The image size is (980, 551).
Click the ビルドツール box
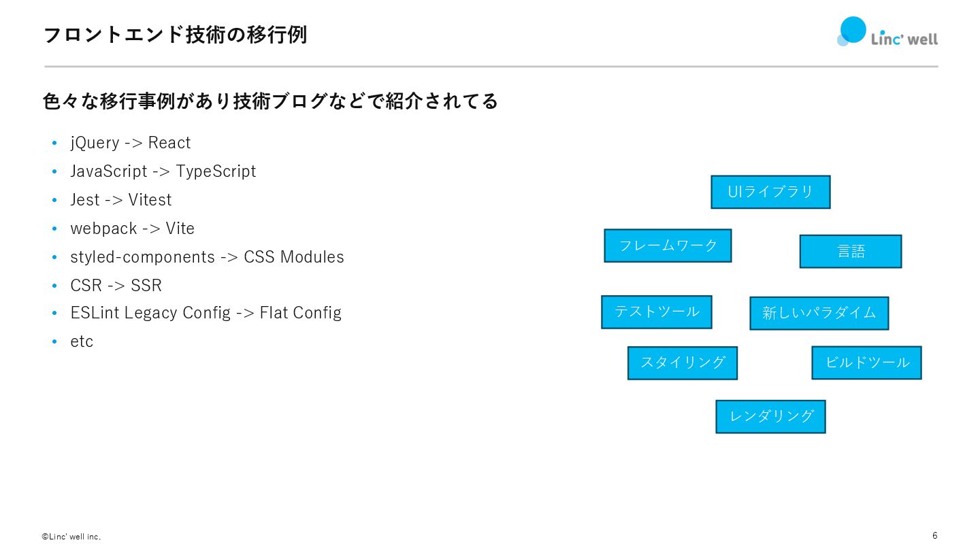(x=866, y=363)
